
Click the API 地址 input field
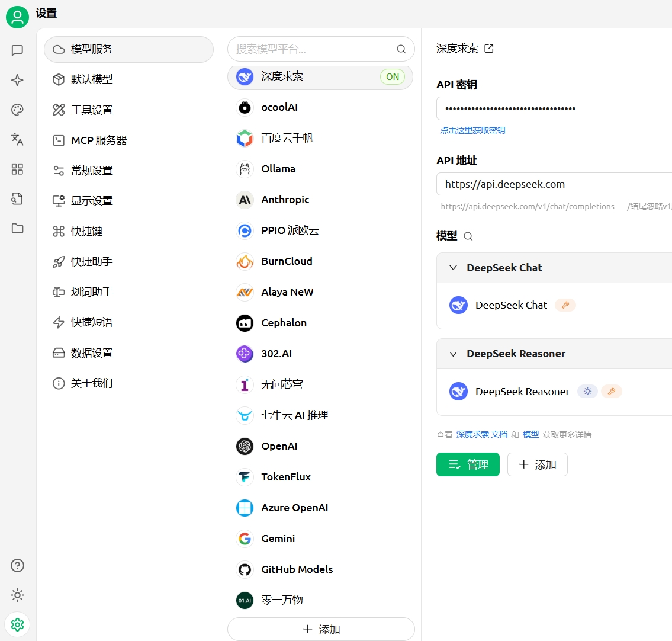554,184
